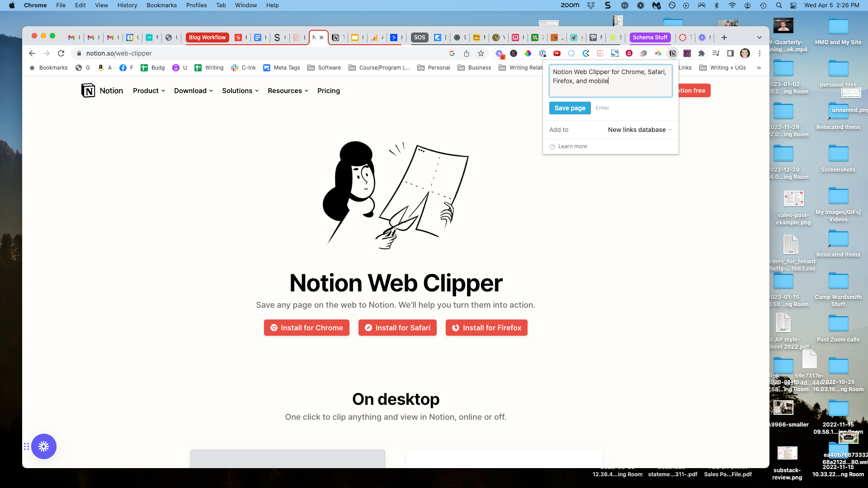Open the Chrome side panel icon
Viewport: 868px width, 488px height.
pos(730,53)
